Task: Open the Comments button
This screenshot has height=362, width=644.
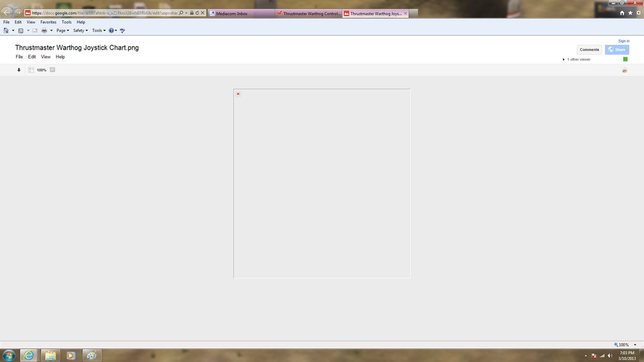Action: (589, 50)
